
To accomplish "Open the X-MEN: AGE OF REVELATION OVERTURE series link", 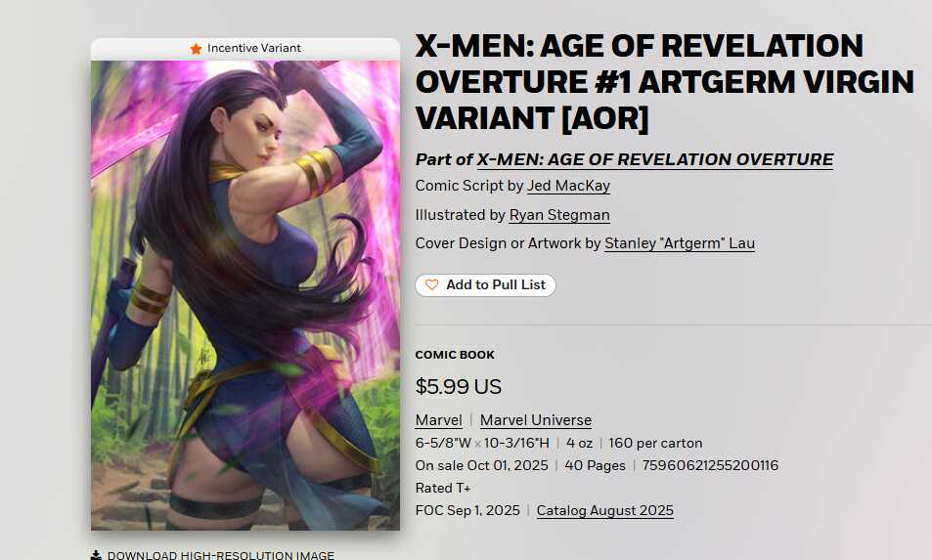I will pos(655,159).
